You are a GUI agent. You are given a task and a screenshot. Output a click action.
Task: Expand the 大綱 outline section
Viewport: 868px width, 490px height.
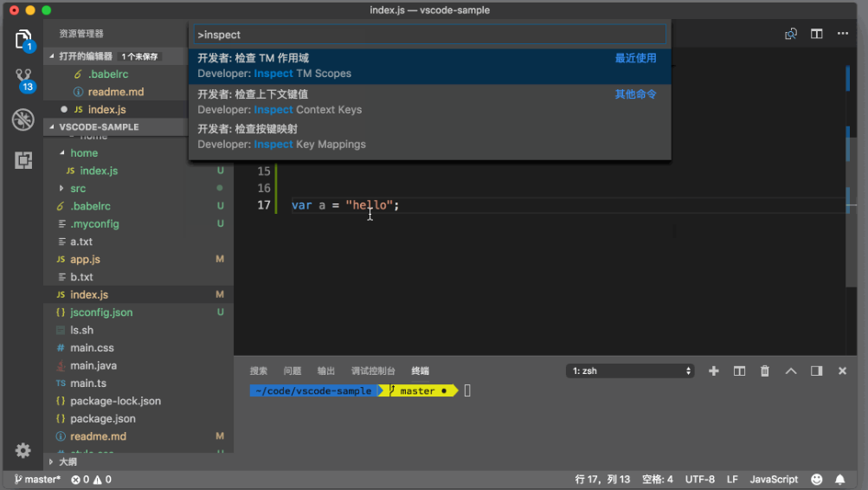[67, 461]
